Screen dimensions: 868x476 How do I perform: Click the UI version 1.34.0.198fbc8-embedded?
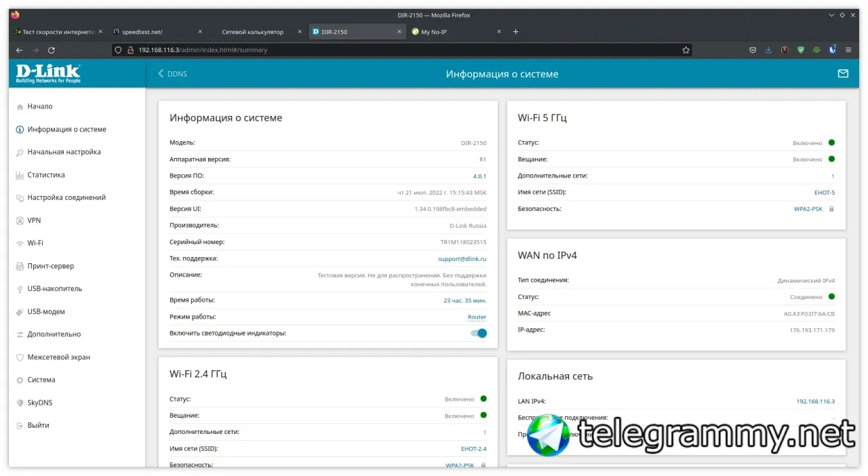click(x=451, y=210)
